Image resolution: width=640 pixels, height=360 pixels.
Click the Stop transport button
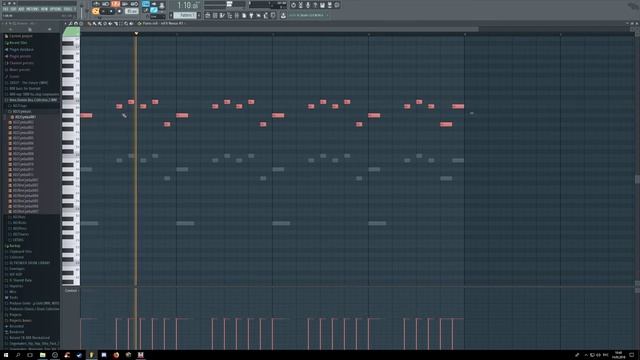click(111, 11)
